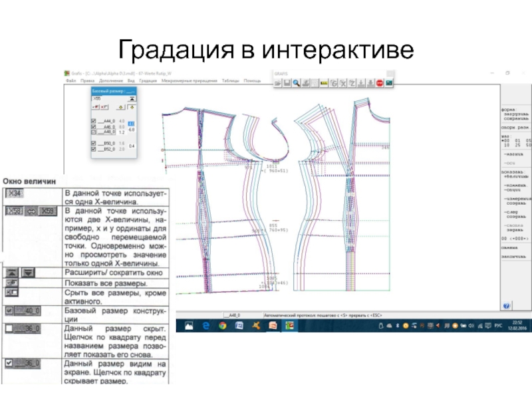The height and width of the screenshot is (399, 532).
Task: Click the first yellow arrow button in size window
Action: [x=121, y=107]
